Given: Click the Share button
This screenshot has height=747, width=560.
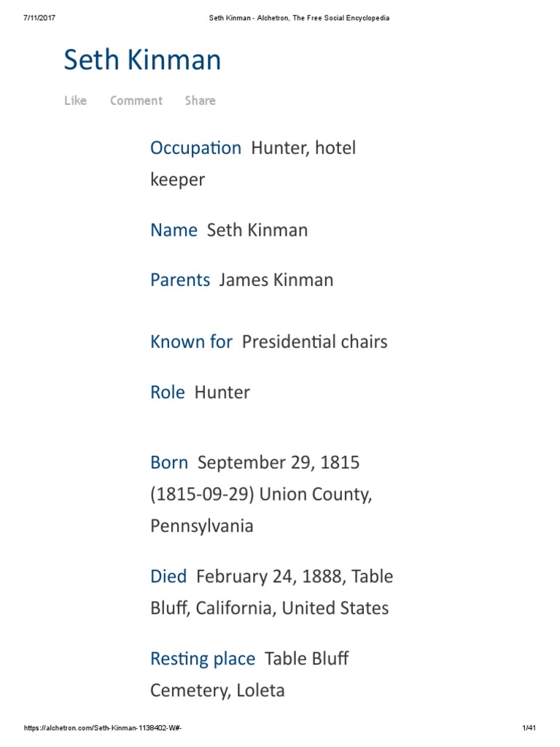Looking at the screenshot, I should [200, 101].
